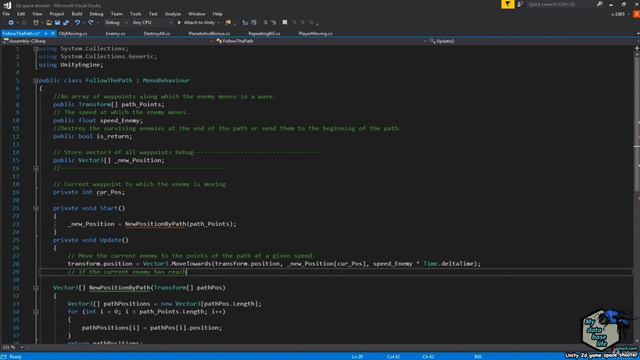Uncomment selected lines icon
This screenshot has width=640, height=360.
coord(273,22)
